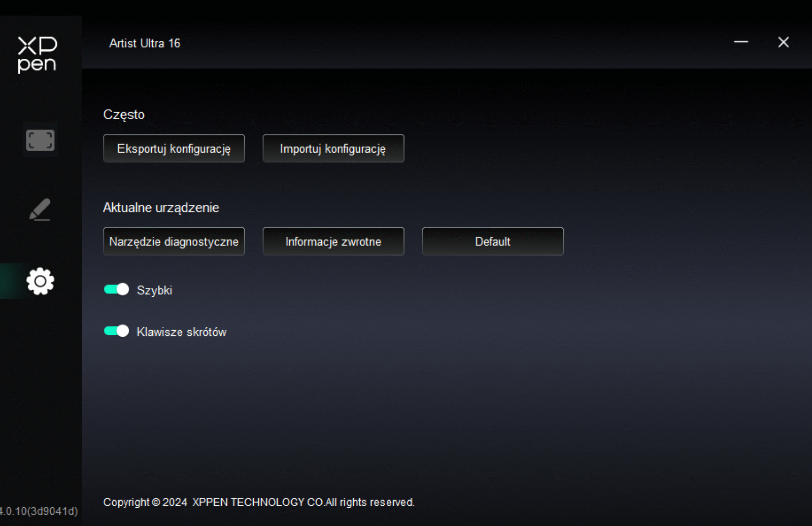
Task: Export settings with Eksportuj konfigurację
Action: [x=174, y=149]
